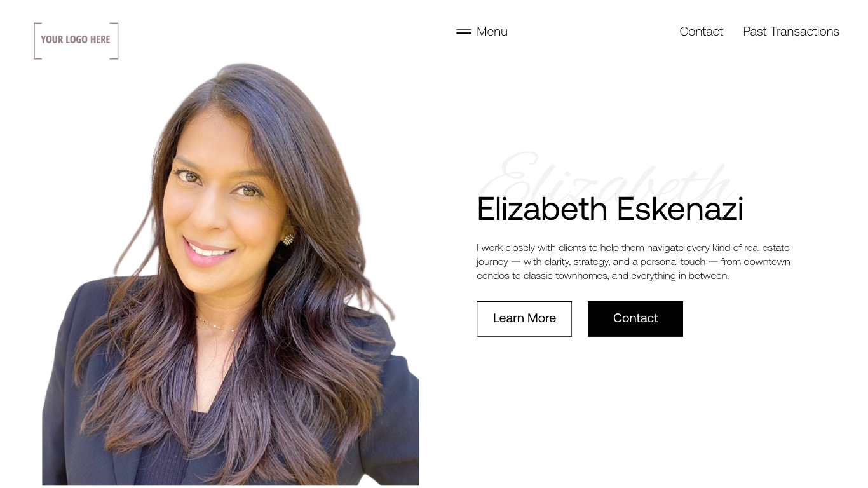Click the black Contact button

click(x=635, y=318)
